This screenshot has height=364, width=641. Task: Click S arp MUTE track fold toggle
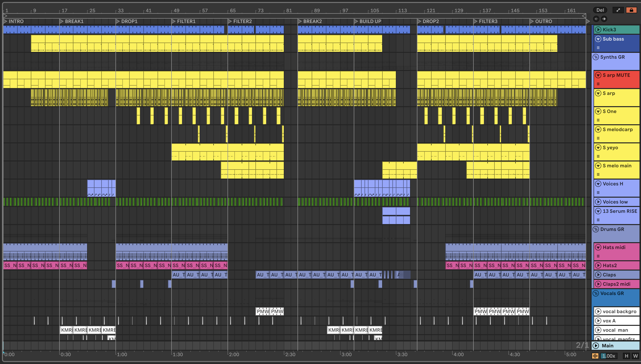tap(598, 75)
